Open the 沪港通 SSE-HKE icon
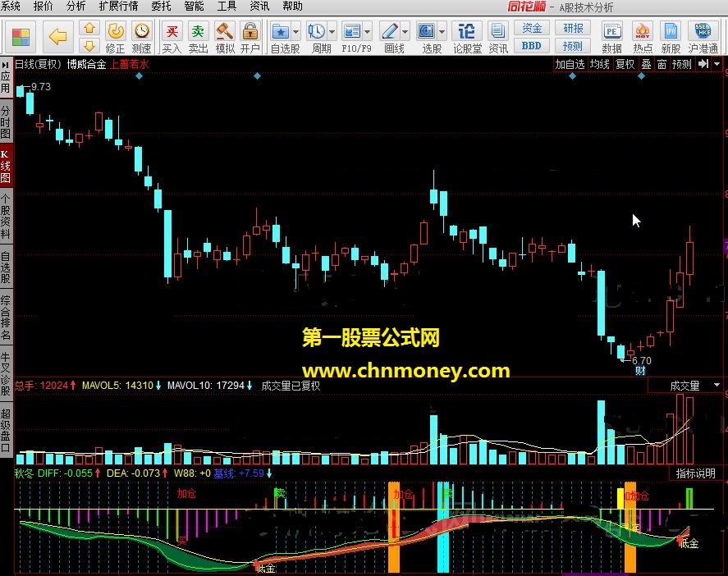The height and width of the screenshot is (576, 728). [703, 37]
